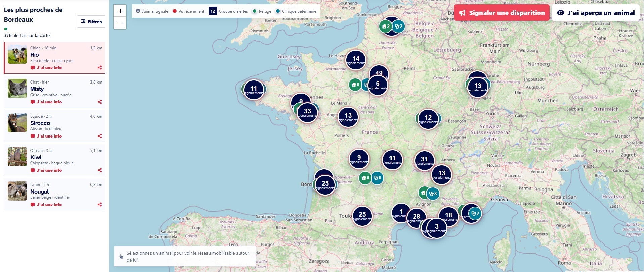Zoom in on the map
The image size is (644, 272).
[x=120, y=11]
